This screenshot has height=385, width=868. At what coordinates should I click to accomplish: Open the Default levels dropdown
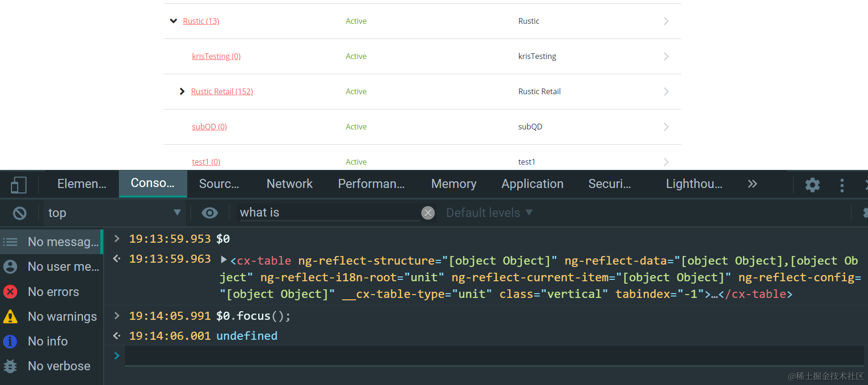click(x=489, y=213)
